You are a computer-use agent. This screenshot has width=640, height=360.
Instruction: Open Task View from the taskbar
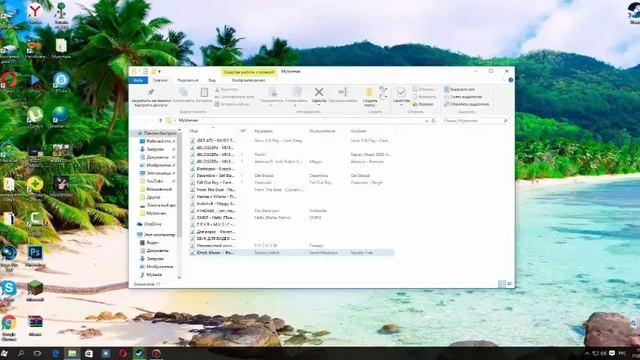click(x=38, y=353)
